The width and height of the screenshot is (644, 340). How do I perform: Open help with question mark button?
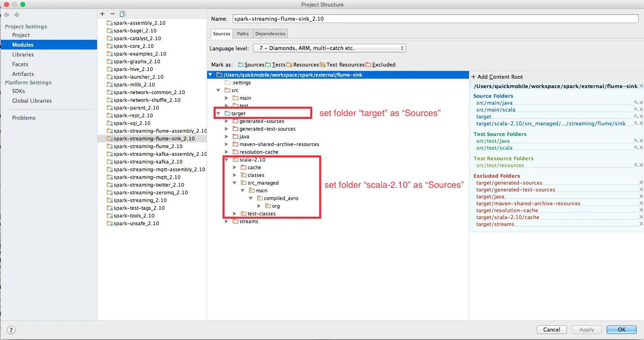(11, 330)
